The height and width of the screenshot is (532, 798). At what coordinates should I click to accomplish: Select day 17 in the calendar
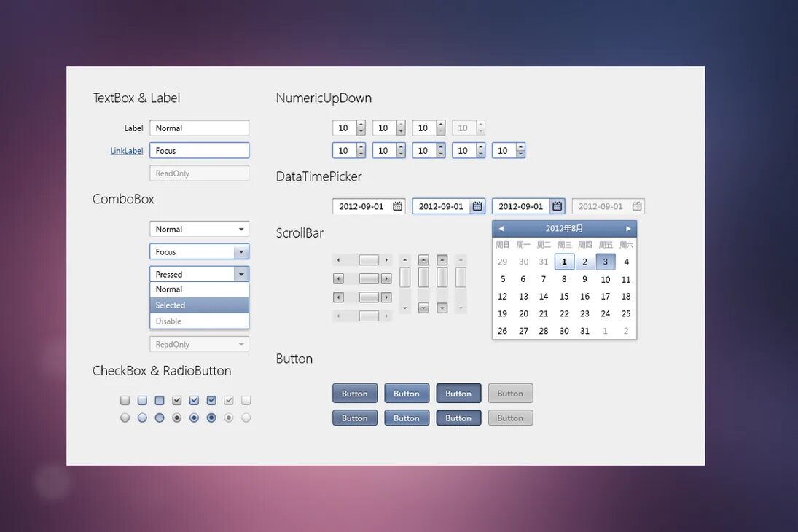click(605, 297)
